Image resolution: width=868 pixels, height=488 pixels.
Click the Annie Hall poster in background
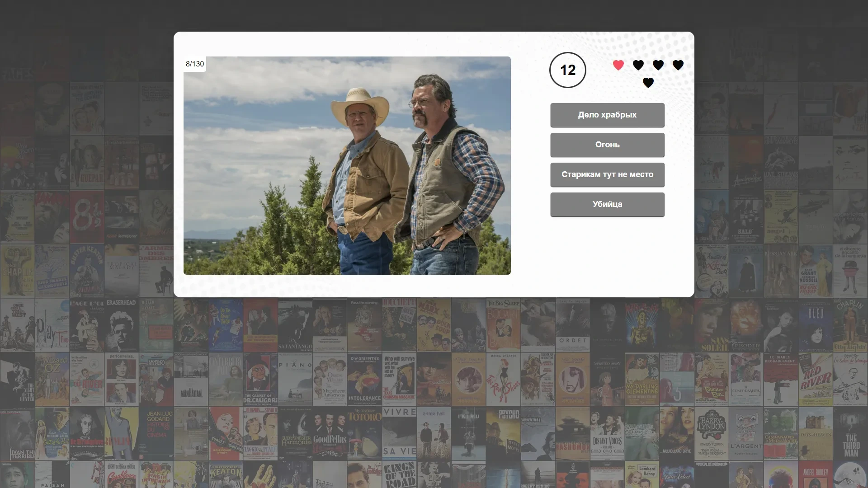coord(434,434)
